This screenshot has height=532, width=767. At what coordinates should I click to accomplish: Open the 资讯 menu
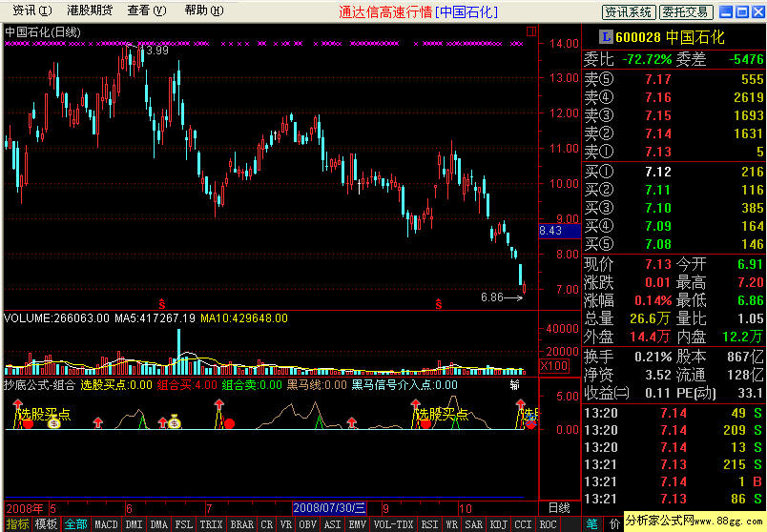pos(31,10)
